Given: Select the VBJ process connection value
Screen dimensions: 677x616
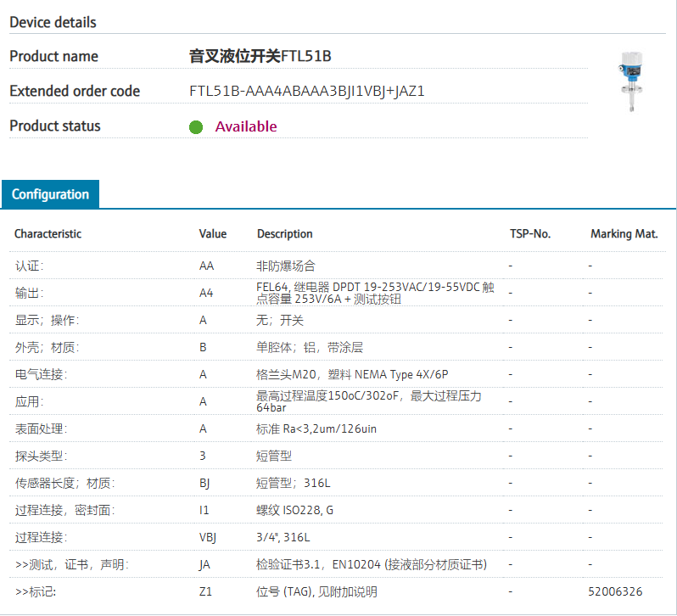Looking at the screenshot, I should 209,537.
